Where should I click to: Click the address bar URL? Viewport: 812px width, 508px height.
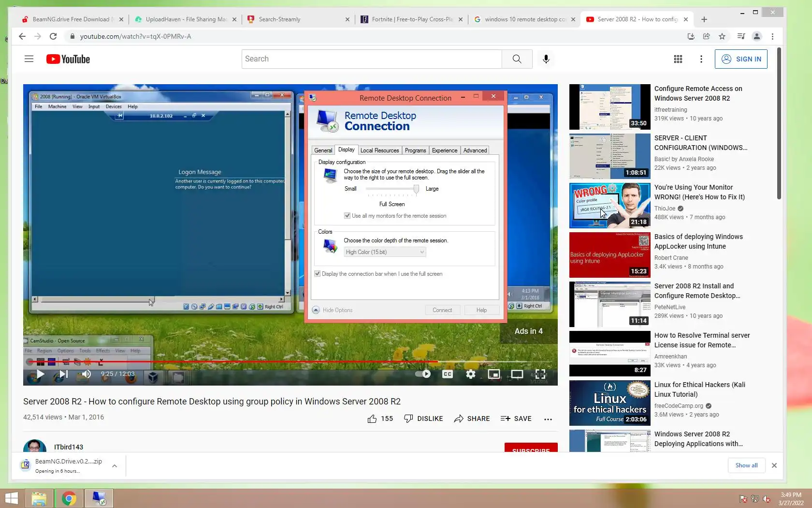point(135,36)
